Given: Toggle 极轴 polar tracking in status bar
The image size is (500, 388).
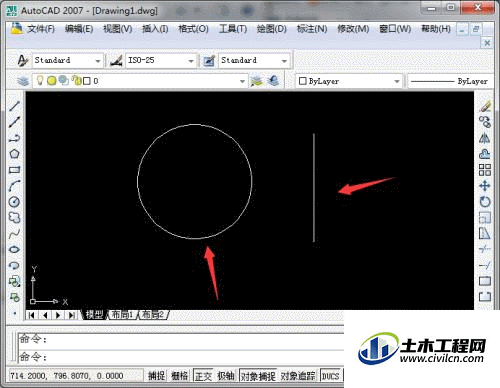Looking at the screenshot, I should [226, 376].
